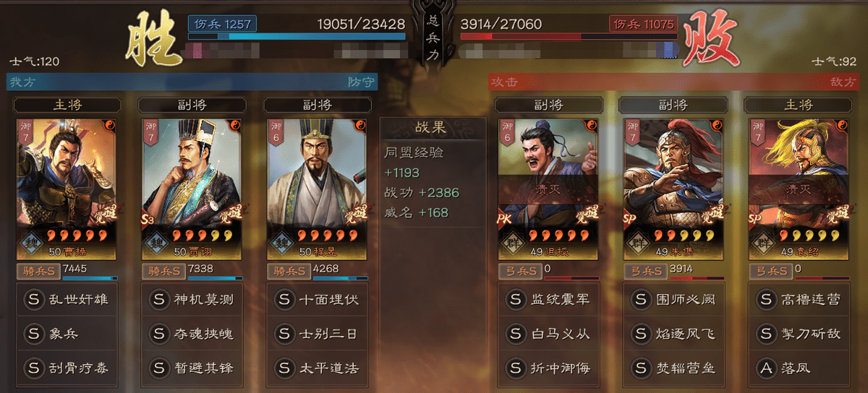Image resolution: width=868 pixels, height=393 pixels.
Task: View the 袁绍 enemy commander portrait
Action: pyautogui.click(x=799, y=189)
